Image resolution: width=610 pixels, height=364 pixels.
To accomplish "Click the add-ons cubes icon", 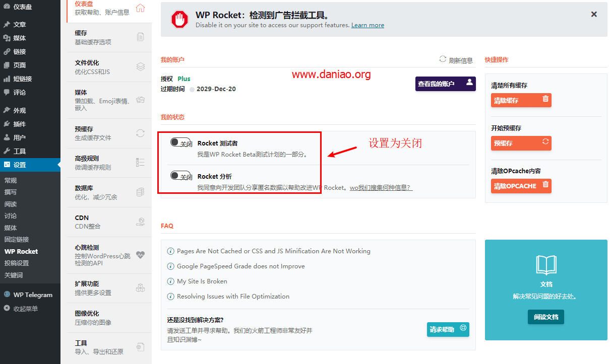I will coord(141,288).
